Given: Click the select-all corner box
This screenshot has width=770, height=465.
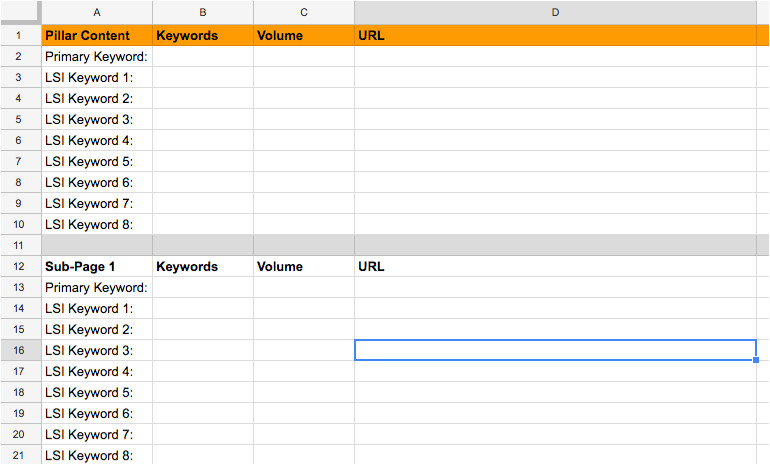Looking at the screenshot, I should click(20, 12).
